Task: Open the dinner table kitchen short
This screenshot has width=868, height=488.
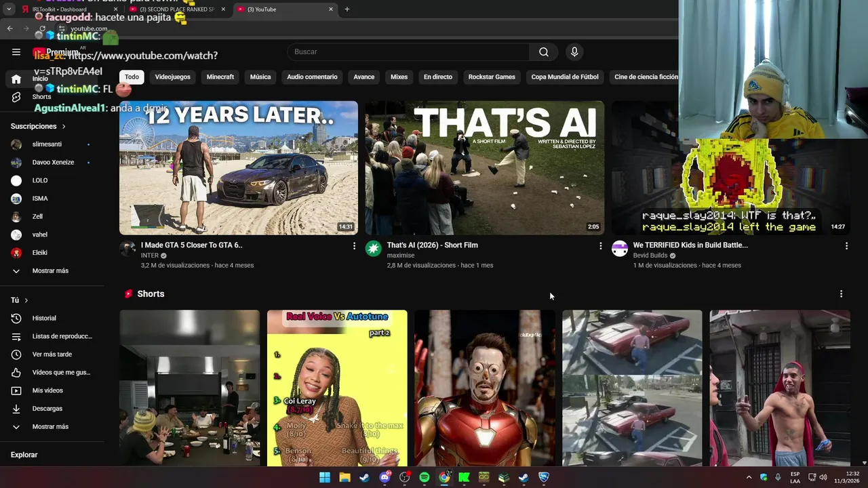Action: (x=190, y=388)
